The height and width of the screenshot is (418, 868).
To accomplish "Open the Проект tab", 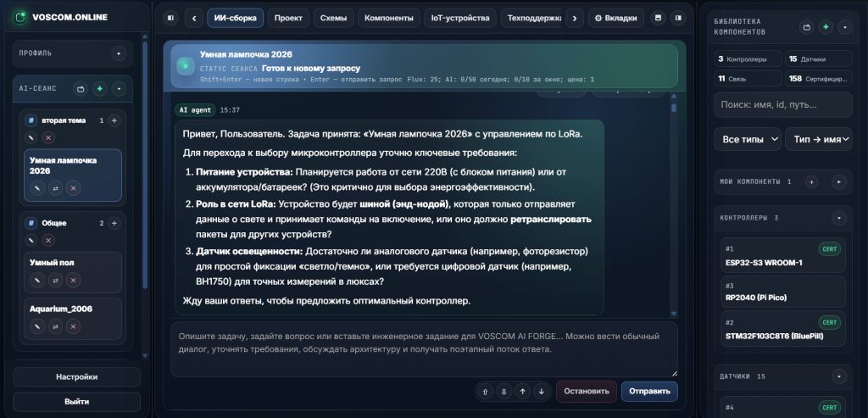I will (288, 18).
